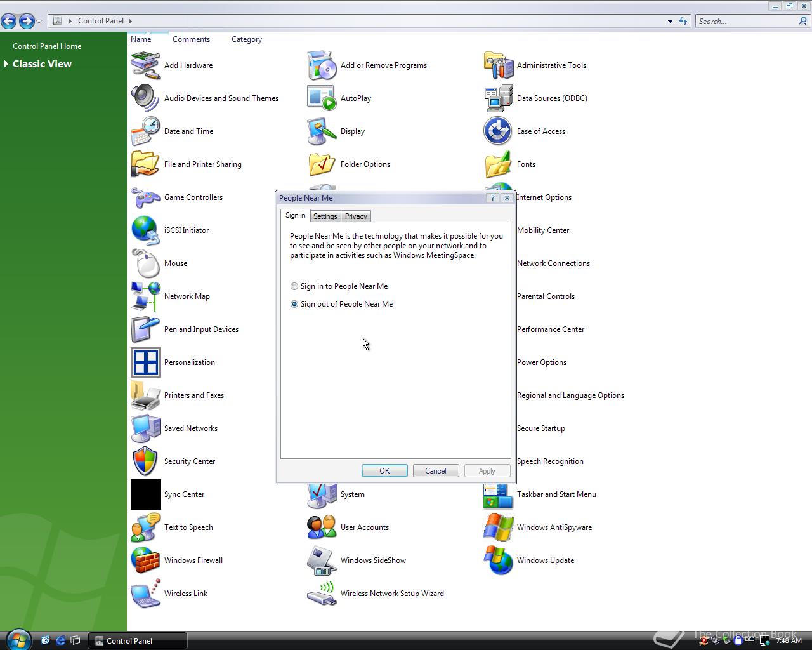Open Performance Center item
This screenshot has height=650, width=812.
(x=551, y=329)
